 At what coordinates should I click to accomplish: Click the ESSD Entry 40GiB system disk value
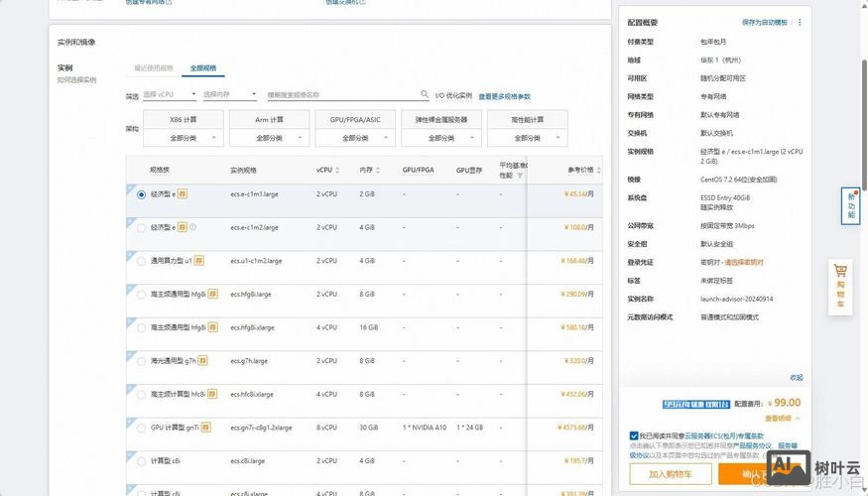pyautogui.click(x=725, y=197)
